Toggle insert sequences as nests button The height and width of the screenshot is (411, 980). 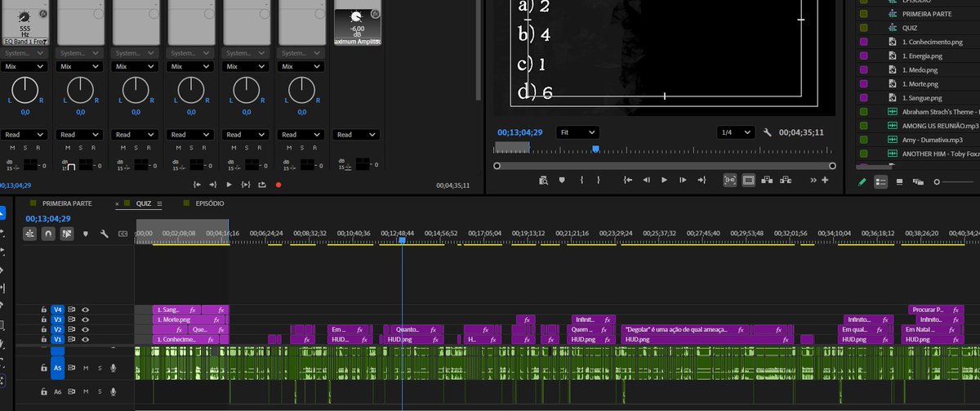tap(29, 234)
